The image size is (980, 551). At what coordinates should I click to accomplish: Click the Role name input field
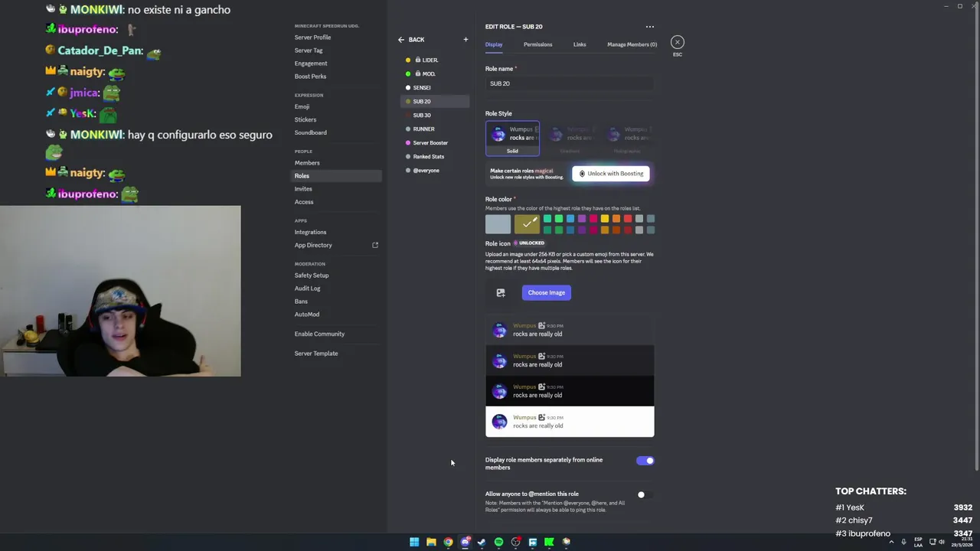coord(570,83)
